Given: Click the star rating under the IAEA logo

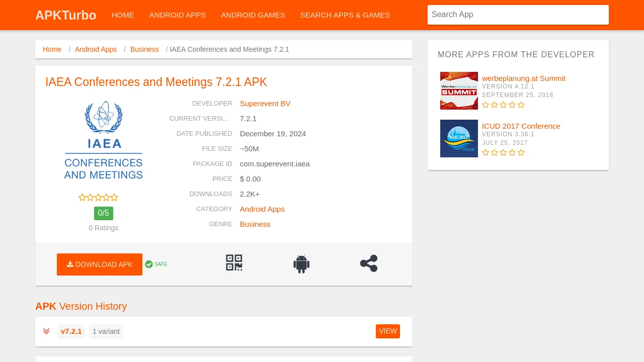Looking at the screenshot, I should coord(98,198).
